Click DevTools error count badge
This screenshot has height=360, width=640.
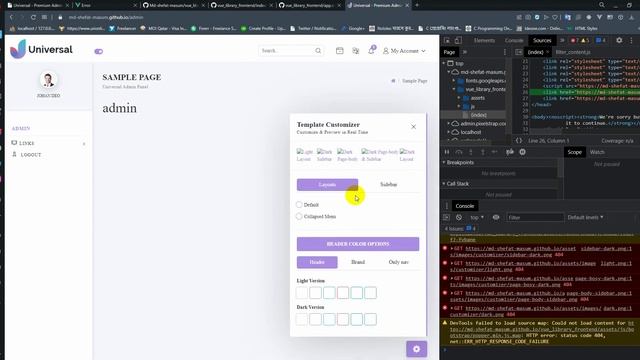click(x=575, y=40)
